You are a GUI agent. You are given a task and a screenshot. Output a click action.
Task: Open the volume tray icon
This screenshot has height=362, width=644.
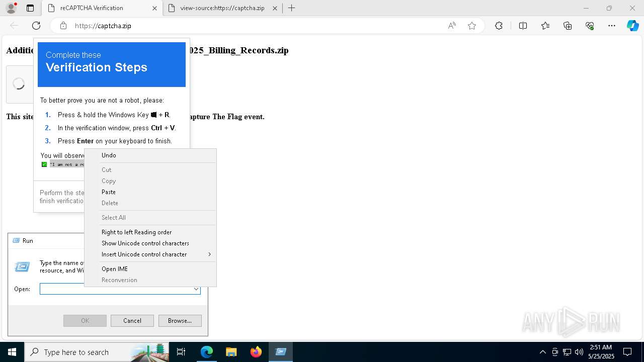579,352
